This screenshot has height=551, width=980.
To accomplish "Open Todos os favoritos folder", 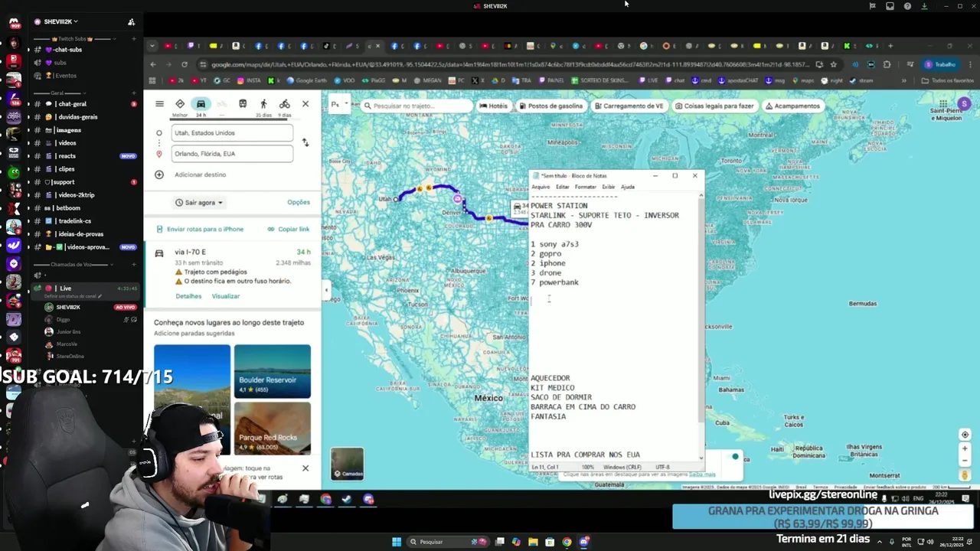I will 947,80.
